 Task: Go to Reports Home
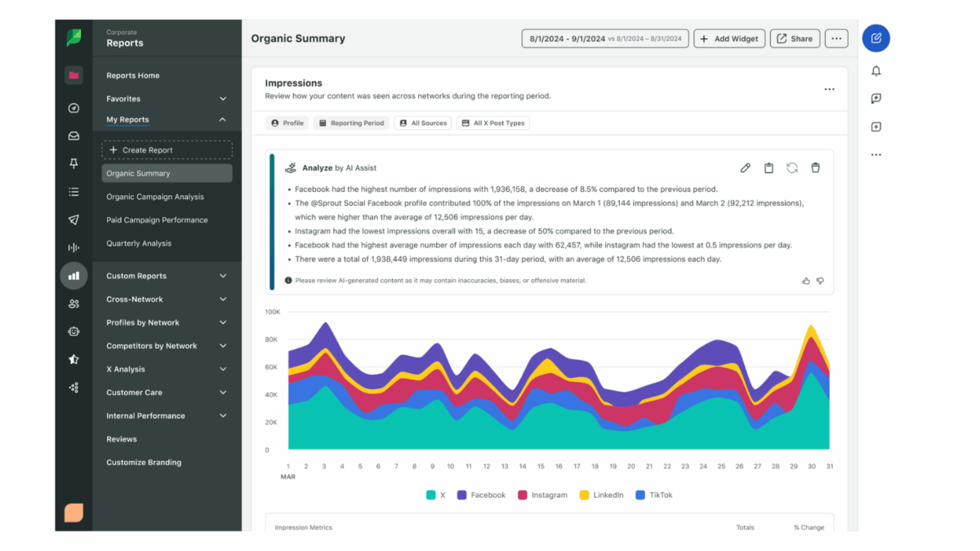point(133,76)
